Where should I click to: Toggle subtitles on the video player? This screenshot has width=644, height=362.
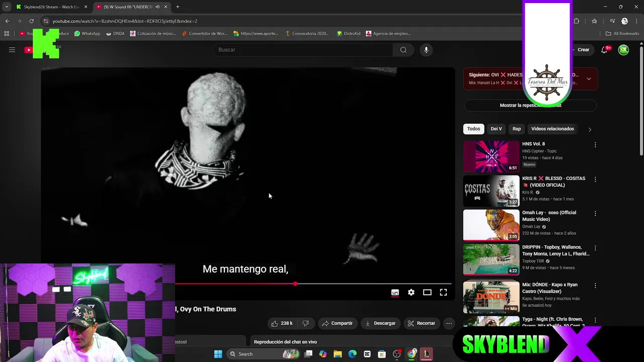395,293
